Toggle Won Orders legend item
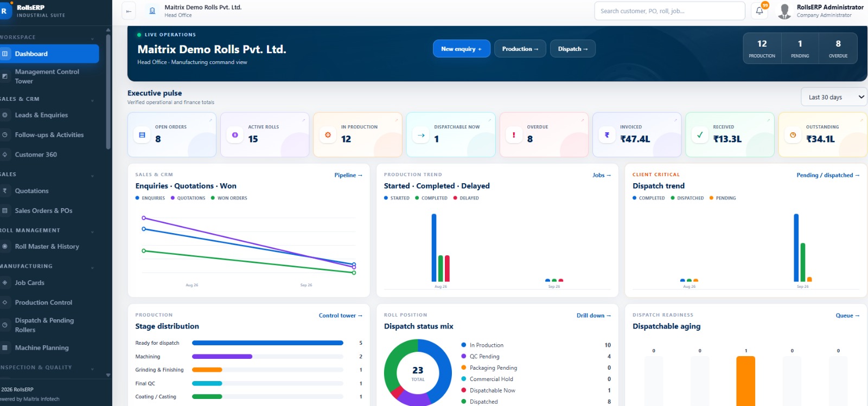The height and width of the screenshot is (406, 868). 229,198
